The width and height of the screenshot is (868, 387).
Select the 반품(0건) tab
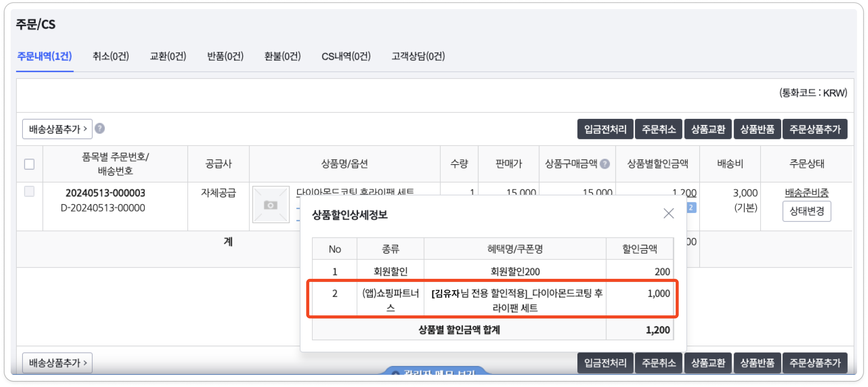pos(225,56)
